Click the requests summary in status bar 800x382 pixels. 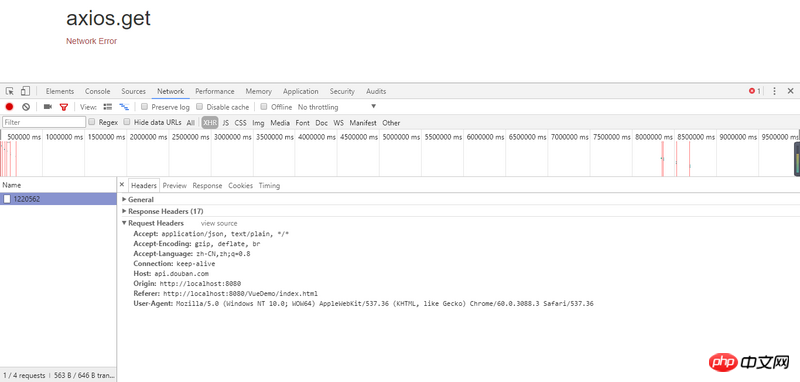click(58, 376)
